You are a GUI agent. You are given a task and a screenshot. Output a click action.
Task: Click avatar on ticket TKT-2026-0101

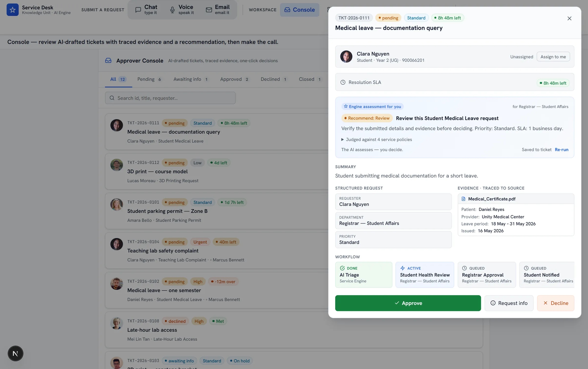coord(117,205)
